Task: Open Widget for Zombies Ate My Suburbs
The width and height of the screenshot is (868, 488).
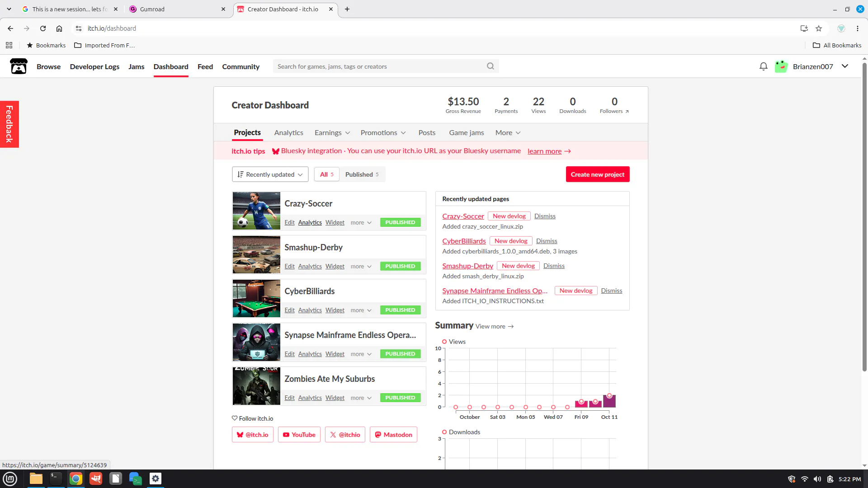Action: pos(335,398)
